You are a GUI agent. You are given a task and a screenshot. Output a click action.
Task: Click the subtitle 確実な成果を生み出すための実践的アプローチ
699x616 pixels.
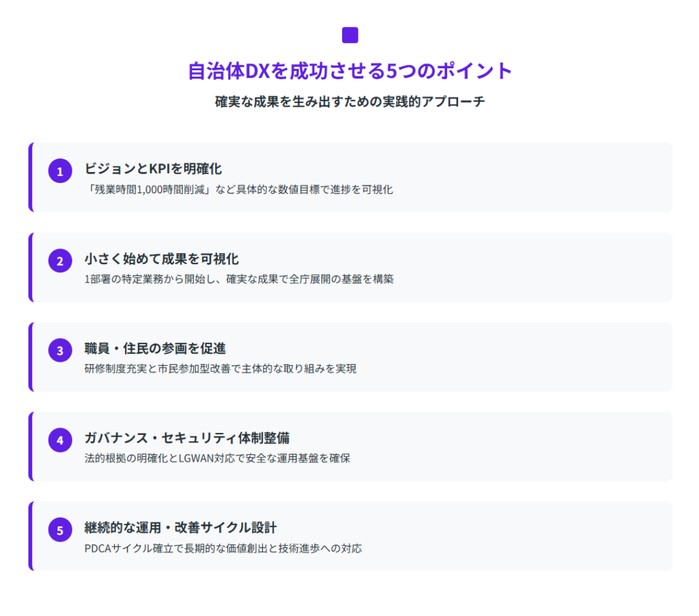coord(349,102)
